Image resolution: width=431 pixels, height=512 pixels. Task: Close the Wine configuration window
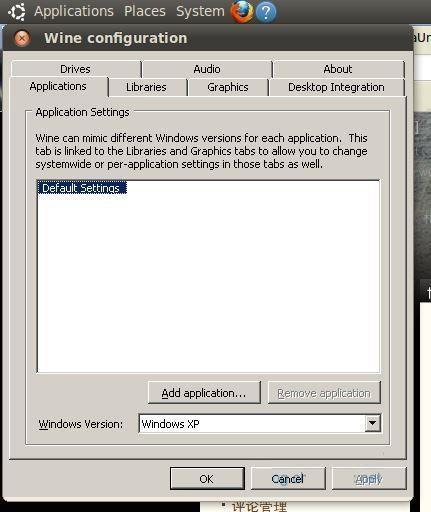pyautogui.click(x=22, y=38)
